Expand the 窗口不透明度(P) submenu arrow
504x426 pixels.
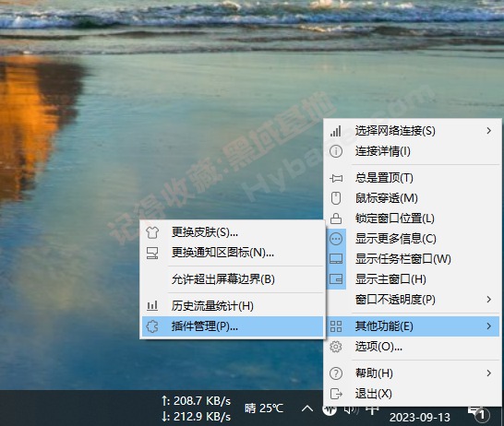[489, 300]
